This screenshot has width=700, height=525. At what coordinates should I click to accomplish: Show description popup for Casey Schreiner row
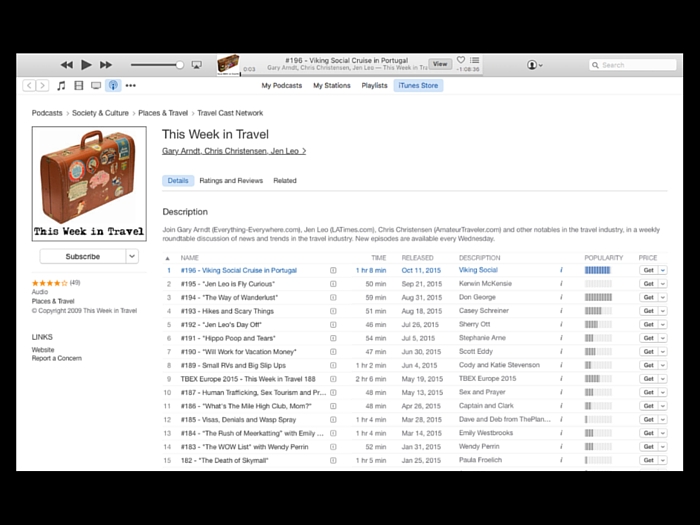pyautogui.click(x=561, y=311)
